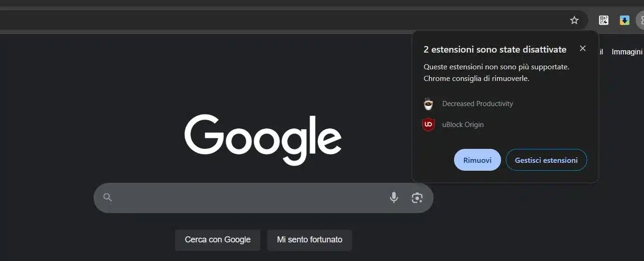The width and height of the screenshot is (644, 261).
Task: Close the disabled extensions popup
Action: pyautogui.click(x=583, y=48)
